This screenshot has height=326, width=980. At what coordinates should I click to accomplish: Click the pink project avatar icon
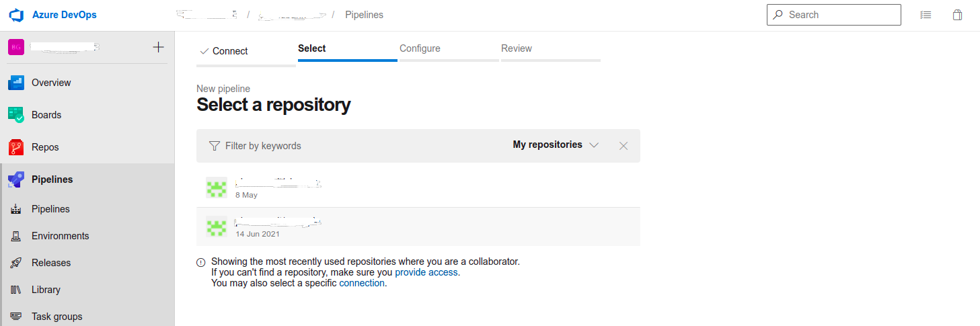[x=16, y=47]
